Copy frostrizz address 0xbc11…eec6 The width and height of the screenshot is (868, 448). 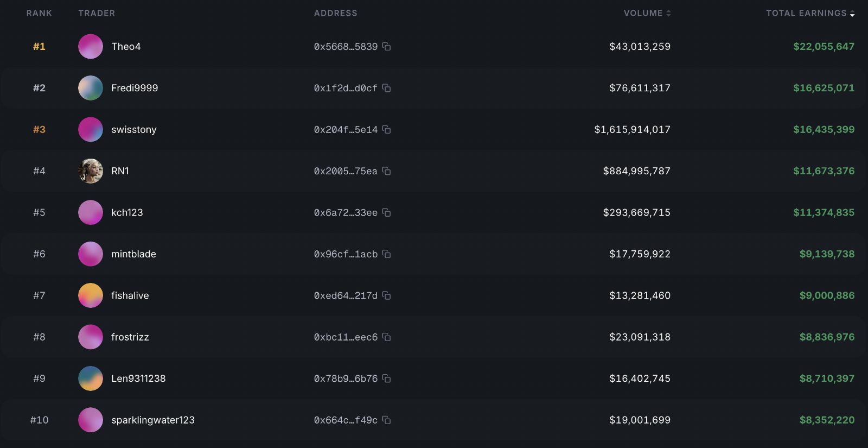point(386,337)
